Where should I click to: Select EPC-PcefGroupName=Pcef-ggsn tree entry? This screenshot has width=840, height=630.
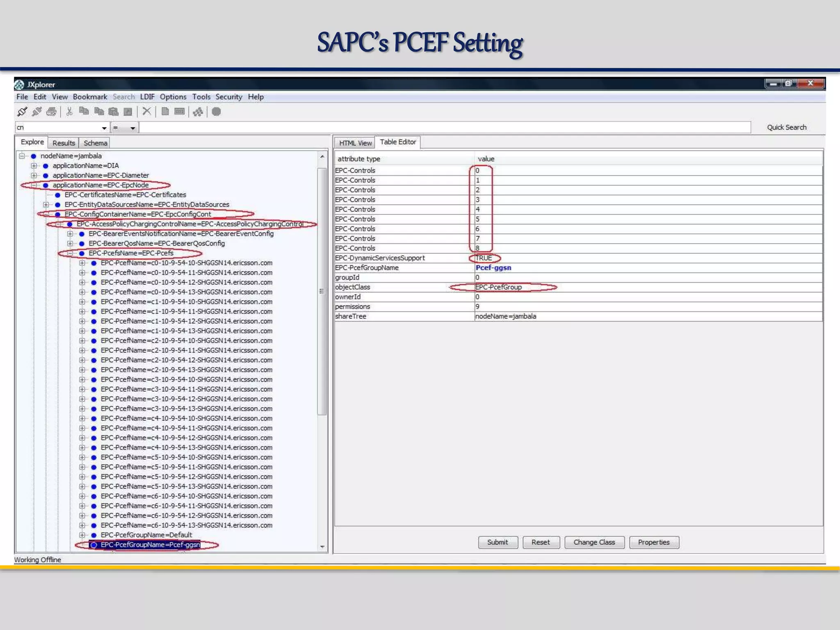point(151,545)
